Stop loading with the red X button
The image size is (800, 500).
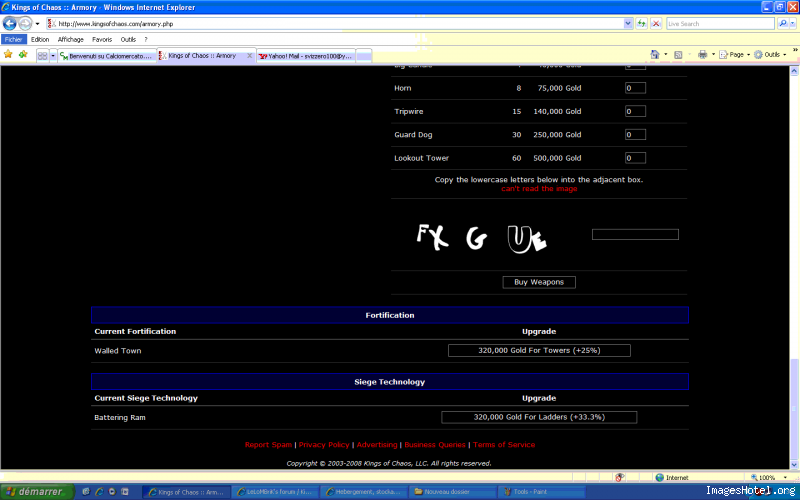point(656,23)
